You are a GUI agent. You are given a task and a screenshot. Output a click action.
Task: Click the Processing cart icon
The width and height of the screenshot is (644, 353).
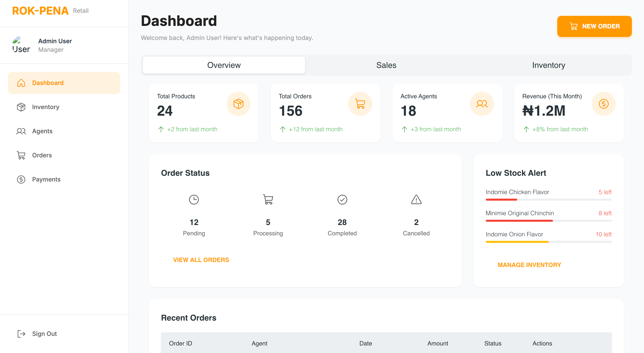(x=268, y=200)
